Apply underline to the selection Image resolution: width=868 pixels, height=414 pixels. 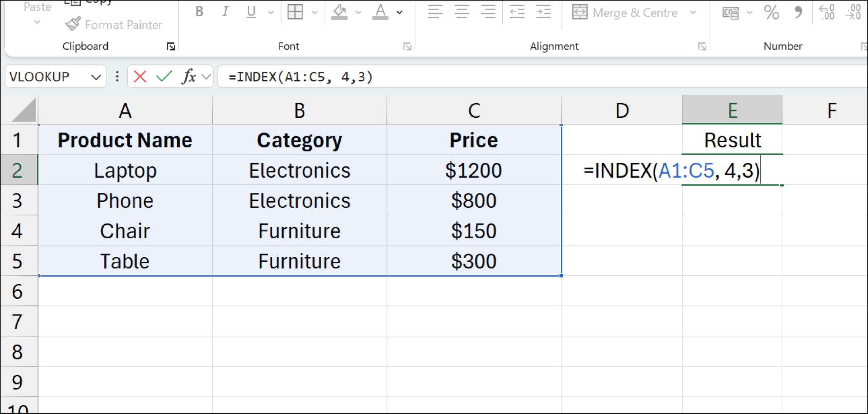pyautogui.click(x=251, y=12)
